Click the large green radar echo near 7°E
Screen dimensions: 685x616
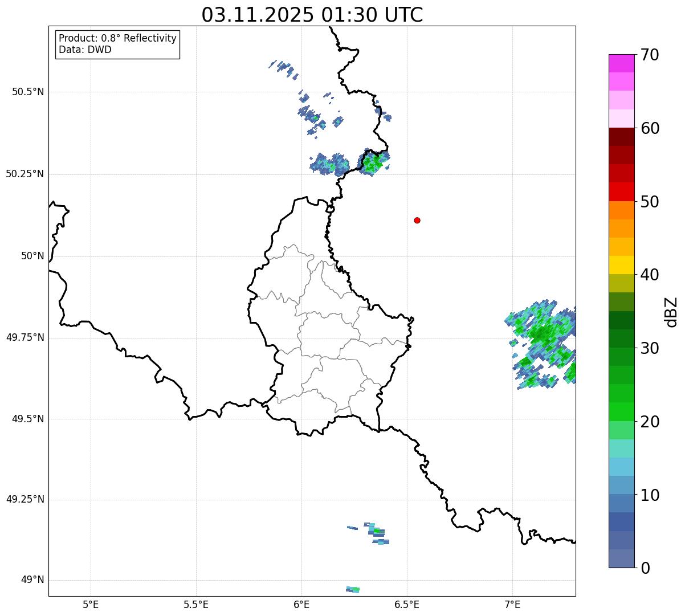coord(541,345)
